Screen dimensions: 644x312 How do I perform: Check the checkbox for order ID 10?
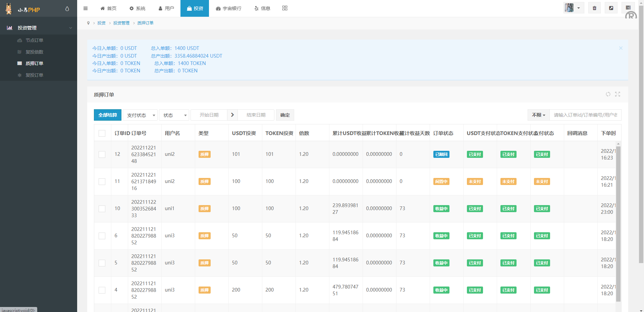(102, 209)
